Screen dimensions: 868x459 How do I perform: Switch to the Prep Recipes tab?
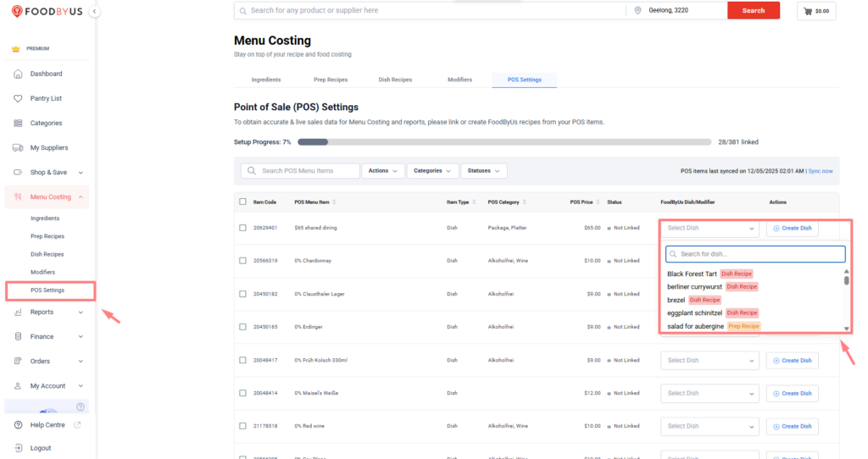coord(331,80)
